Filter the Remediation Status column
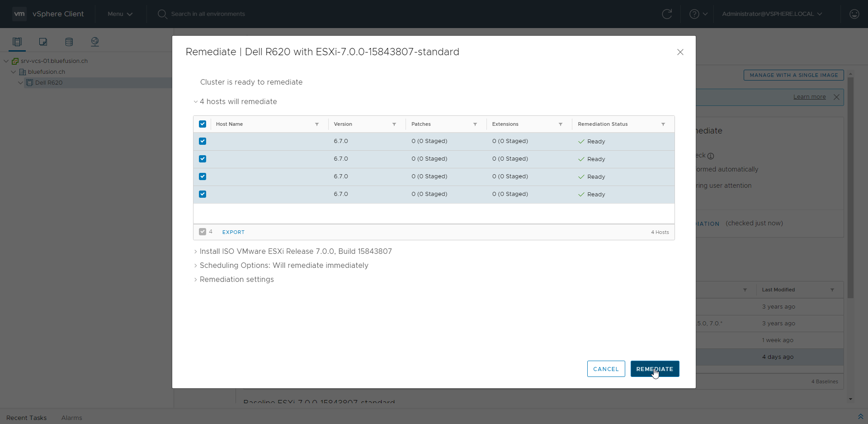The image size is (868, 424). (663, 124)
